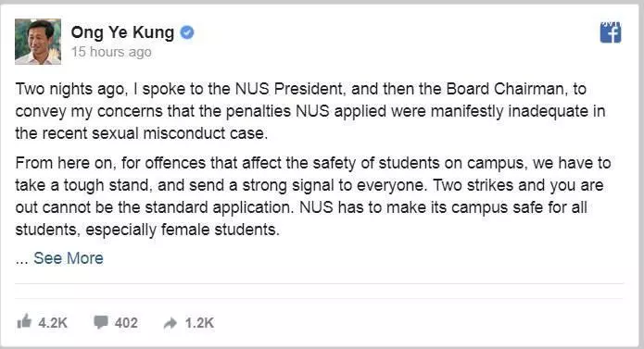Click the words 'especially female students'

point(183,230)
